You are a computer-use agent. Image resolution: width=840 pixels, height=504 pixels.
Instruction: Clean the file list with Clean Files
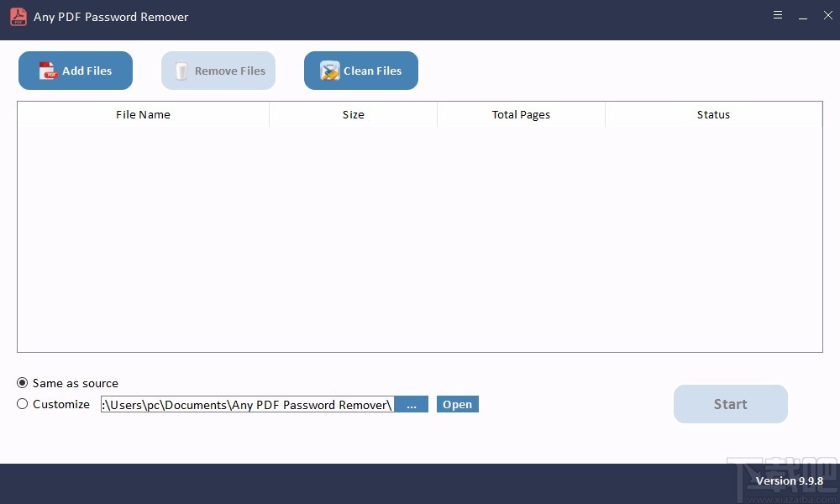tap(360, 71)
